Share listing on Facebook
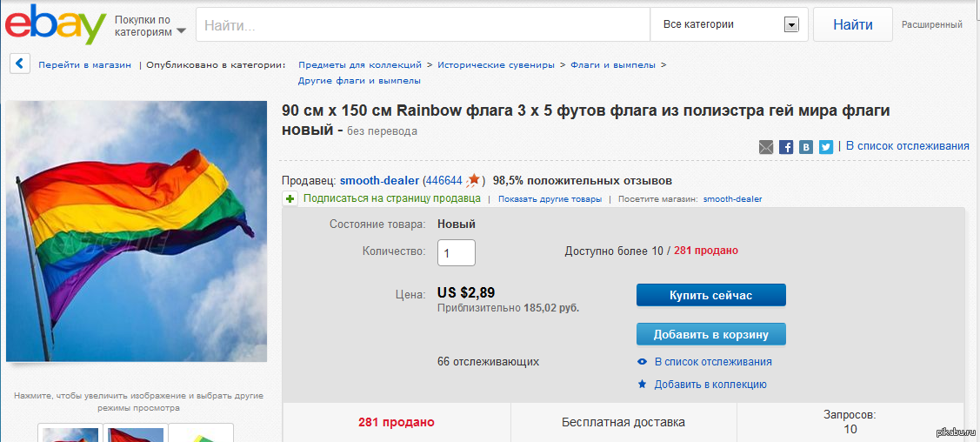Screen dimensions: 980x442 786,147
